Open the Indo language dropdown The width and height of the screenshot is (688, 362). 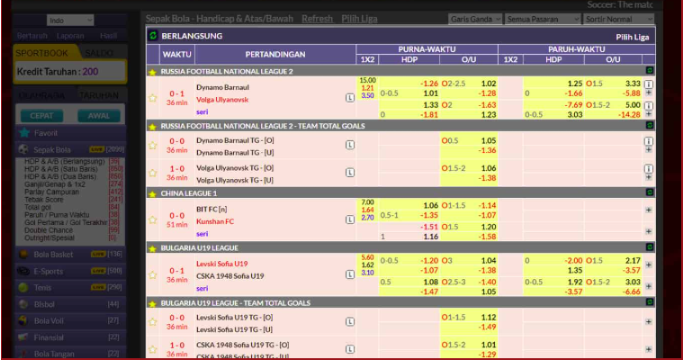tap(70, 20)
